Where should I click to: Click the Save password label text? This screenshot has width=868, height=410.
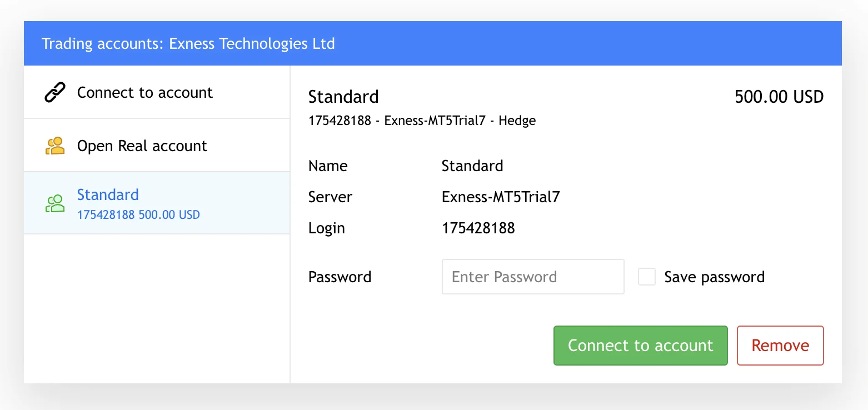714,277
